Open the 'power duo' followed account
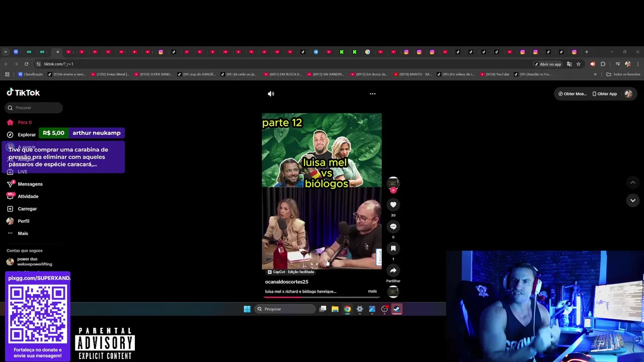 click(29, 261)
